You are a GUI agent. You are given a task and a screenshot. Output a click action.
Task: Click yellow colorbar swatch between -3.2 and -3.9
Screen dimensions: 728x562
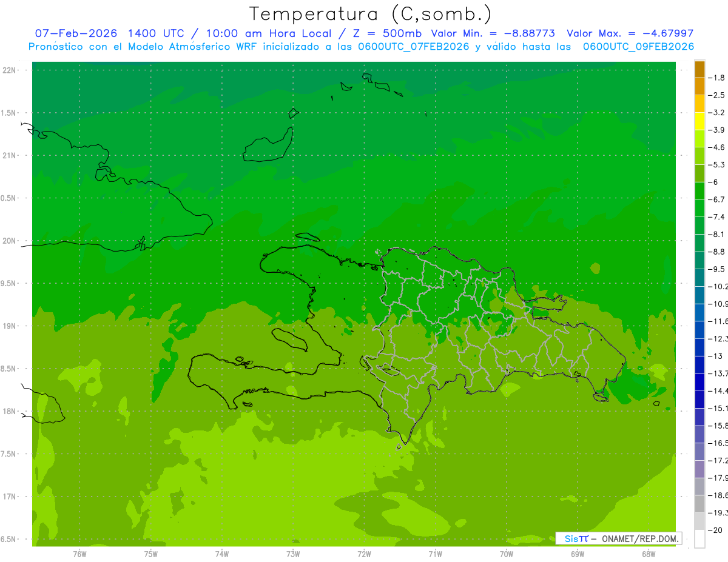tap(699, 121)
